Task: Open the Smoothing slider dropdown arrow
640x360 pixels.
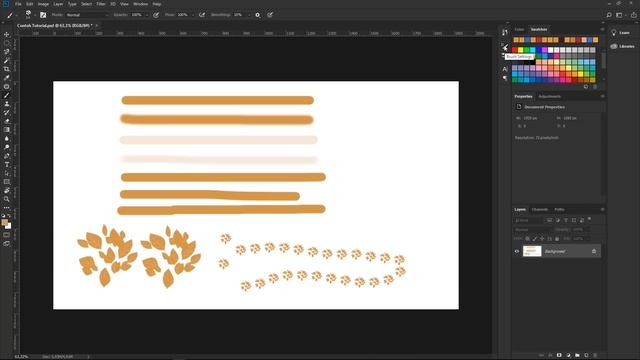Action: point(249,15)
